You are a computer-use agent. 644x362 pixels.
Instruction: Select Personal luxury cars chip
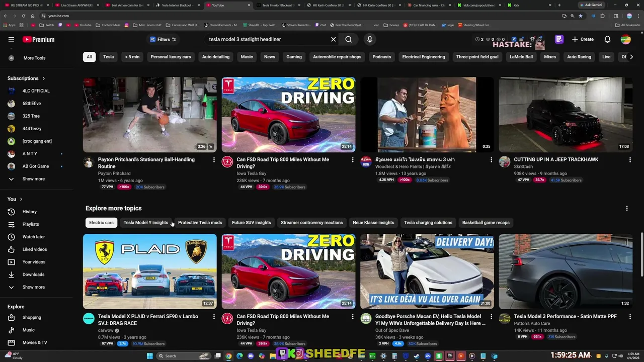click(171, 57)
